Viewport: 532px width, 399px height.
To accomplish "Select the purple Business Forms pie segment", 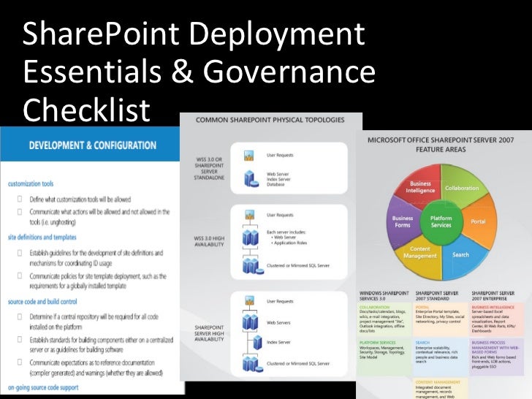I will pyautogui.click(x=402, y=221).
